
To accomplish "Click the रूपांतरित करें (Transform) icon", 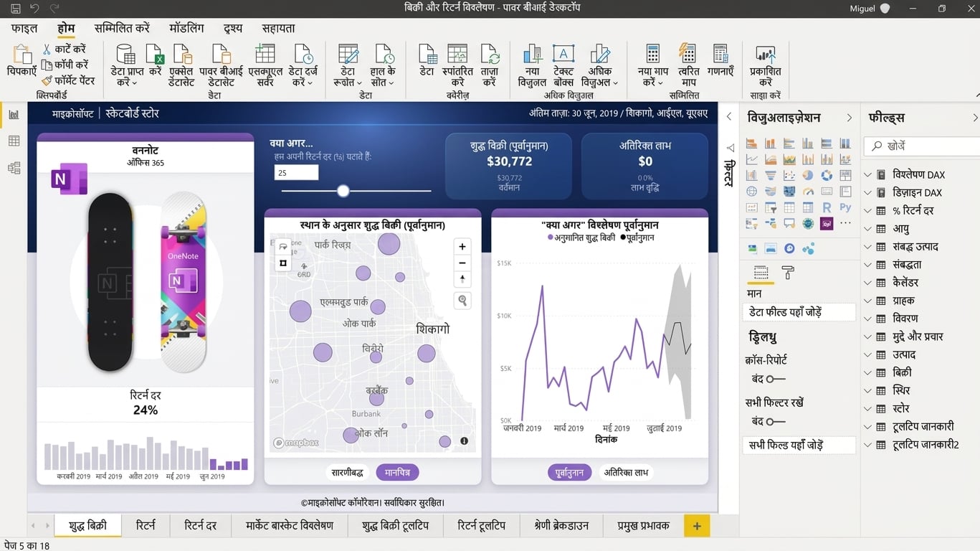I will [457, 55].
